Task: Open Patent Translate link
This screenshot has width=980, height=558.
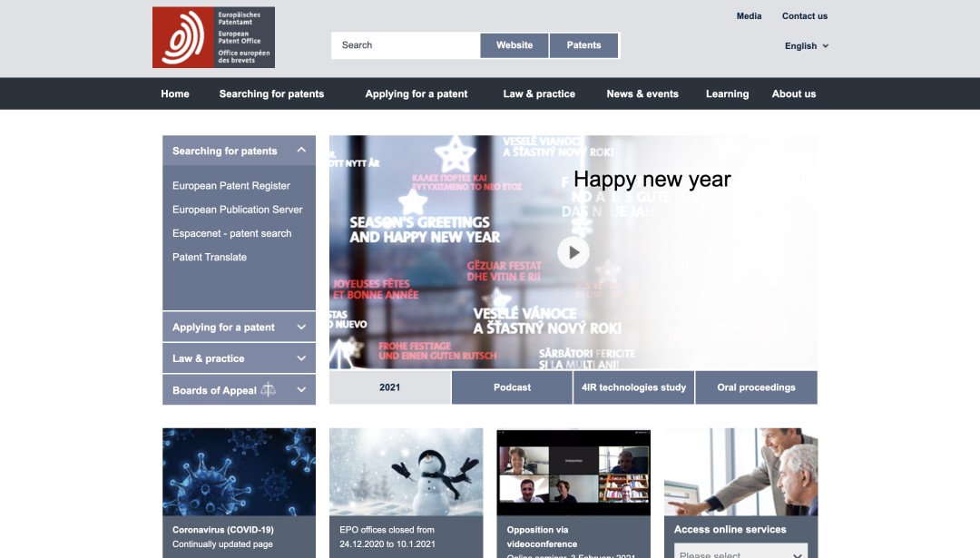Action: [x=210, y=257]
